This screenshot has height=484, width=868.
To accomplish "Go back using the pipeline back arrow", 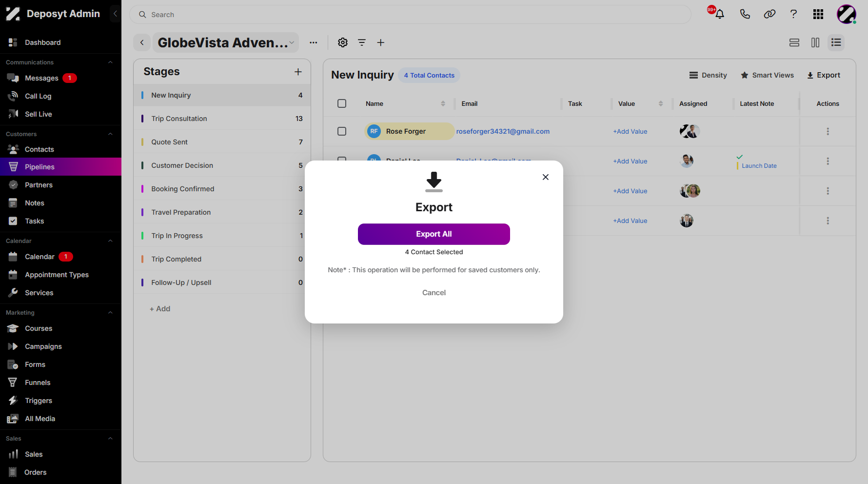I will pos(142,42).
